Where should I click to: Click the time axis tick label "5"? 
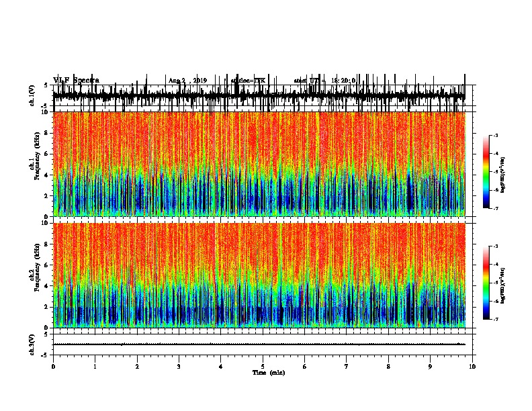263,367
